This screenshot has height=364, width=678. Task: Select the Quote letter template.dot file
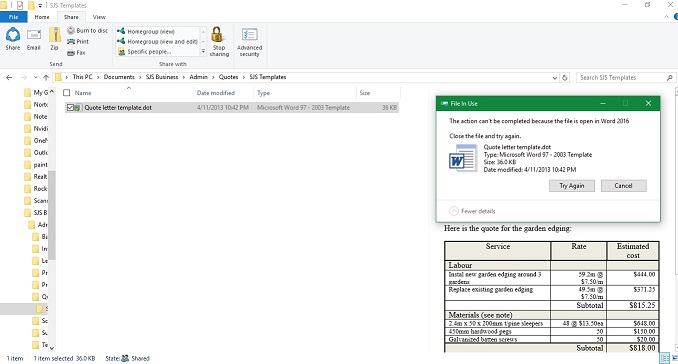pyautogui.click(x=232, y=108)
